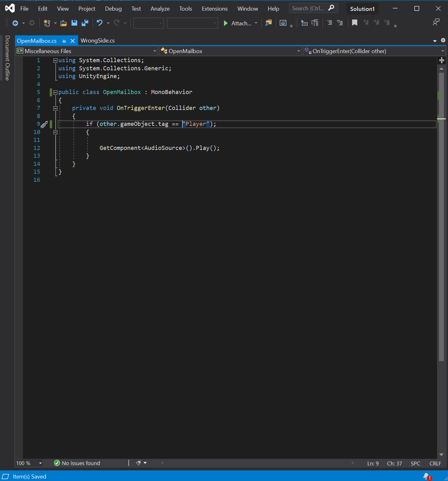Image resolution: width=448 pixels, height=481 pixels.
Task: Collapse the OnTriggerEnter method block
Action: [x=55, y=108]
